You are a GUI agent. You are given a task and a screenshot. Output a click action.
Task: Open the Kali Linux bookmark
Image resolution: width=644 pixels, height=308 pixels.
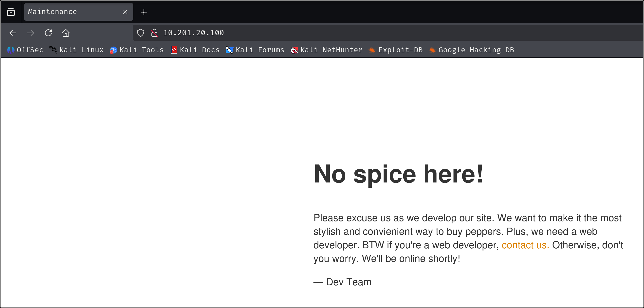tap(76, 50)
